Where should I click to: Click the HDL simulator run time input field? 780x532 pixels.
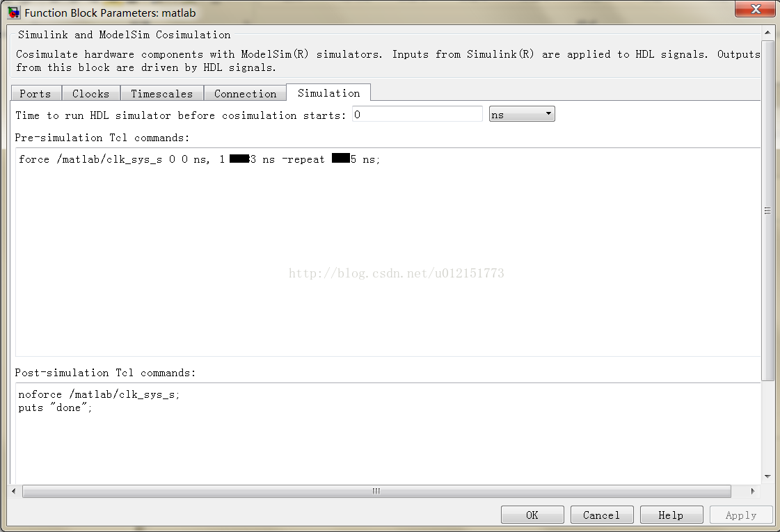coord(417,114)
